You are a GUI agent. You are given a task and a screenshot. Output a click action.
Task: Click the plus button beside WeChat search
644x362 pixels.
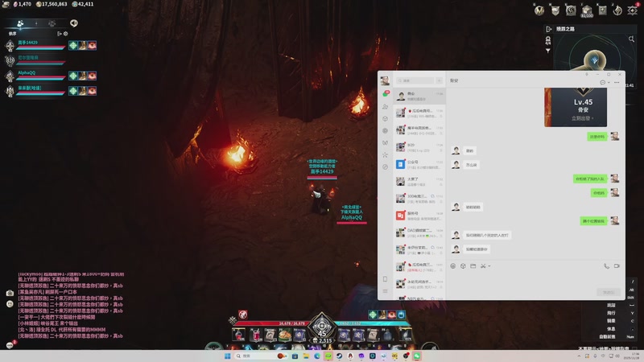click(439, 80)
